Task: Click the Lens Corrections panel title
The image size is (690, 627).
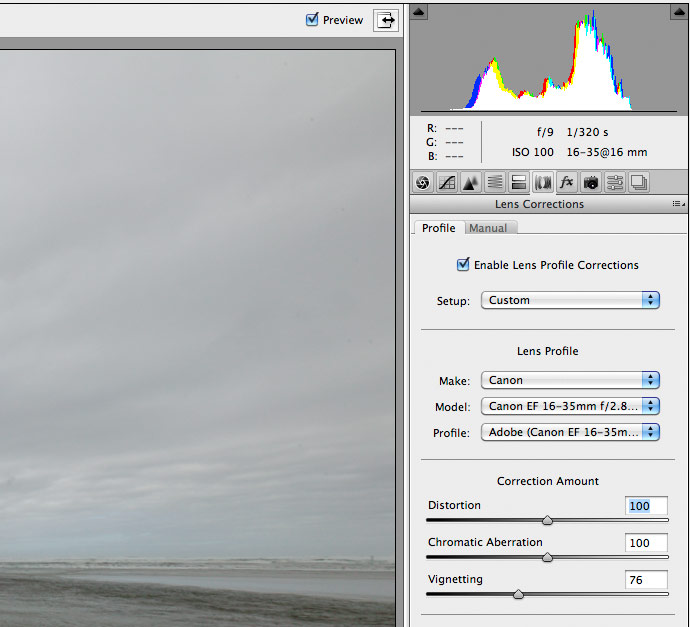Action: (x=539, y=204)
